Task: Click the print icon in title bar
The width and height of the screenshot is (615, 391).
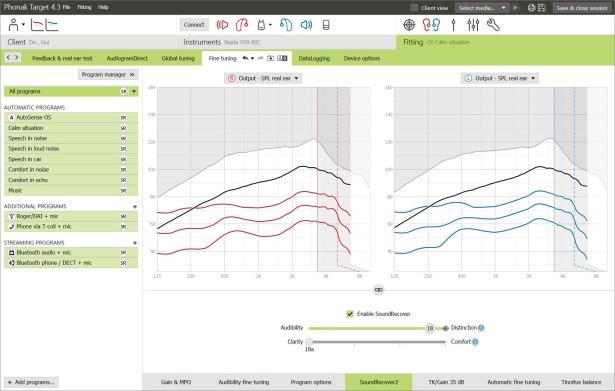Action: pyautogui.click(x=531, y=8)
